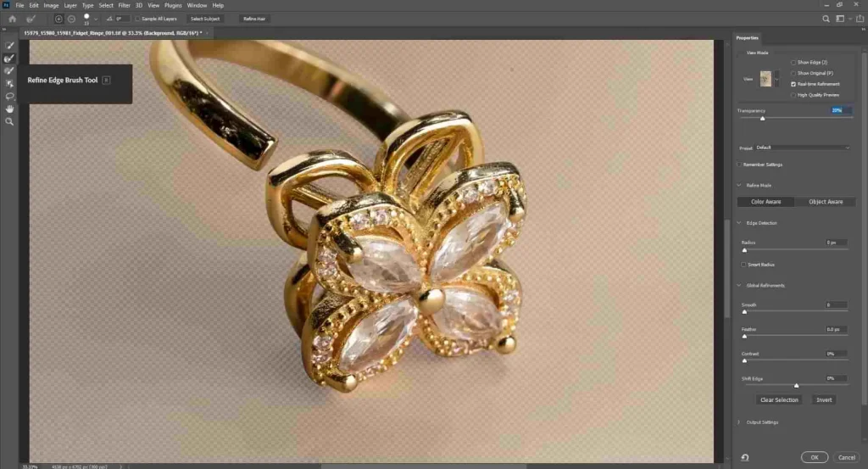Click the Select Subject button
This screenshot has width=868, height=469.
point(205,19)
